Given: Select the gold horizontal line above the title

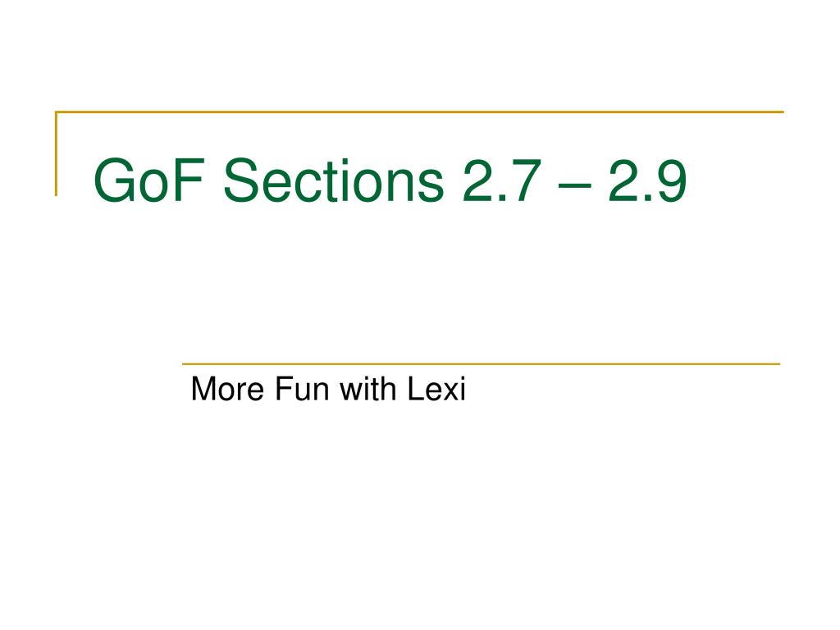Looking at the screenshot, I should (419, 112).
